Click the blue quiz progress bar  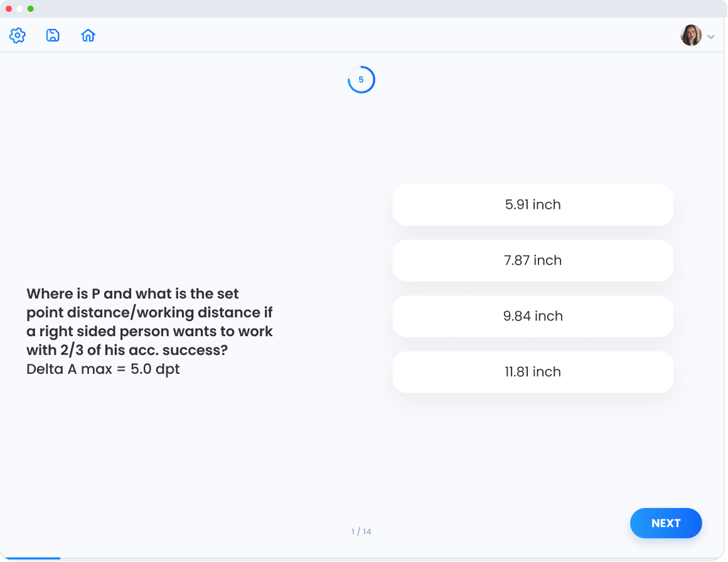pos(30,558)
